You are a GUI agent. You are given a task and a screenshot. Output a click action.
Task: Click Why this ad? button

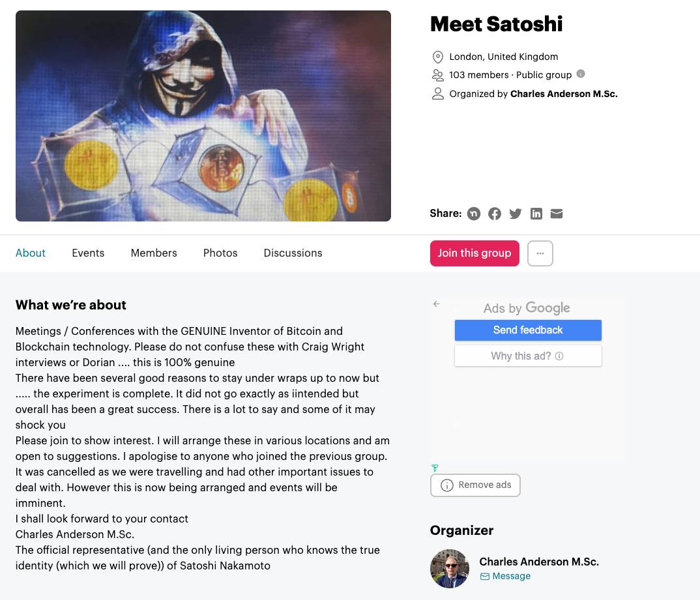528,356
